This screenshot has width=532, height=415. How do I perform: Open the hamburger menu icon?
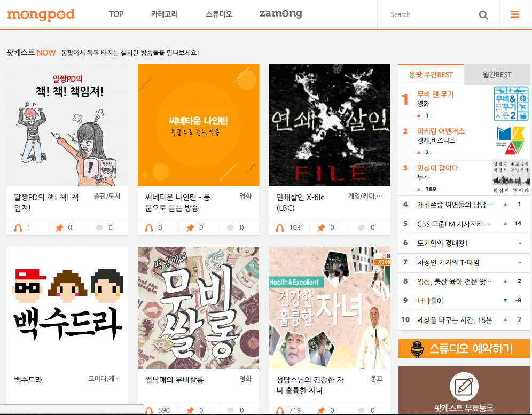coord(514,14)
